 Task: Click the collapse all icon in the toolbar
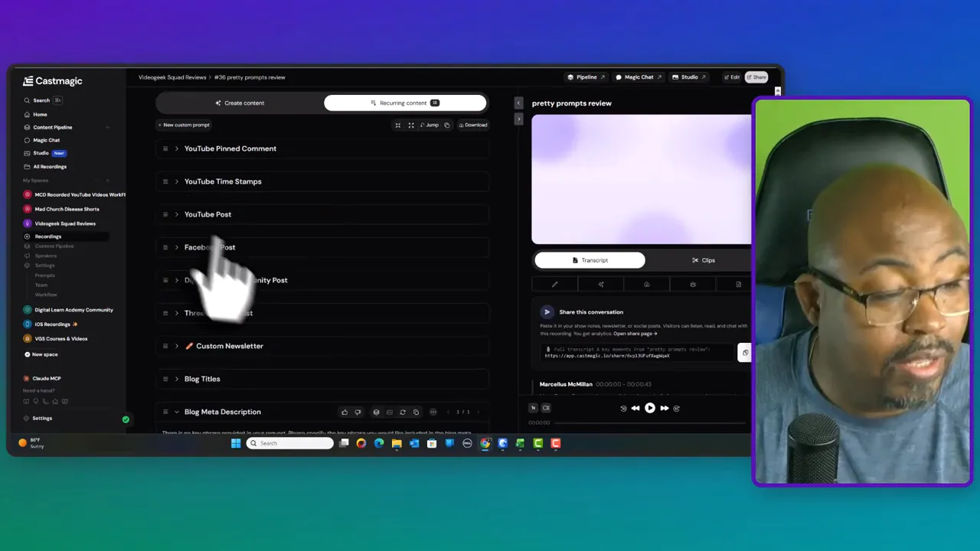397,125
